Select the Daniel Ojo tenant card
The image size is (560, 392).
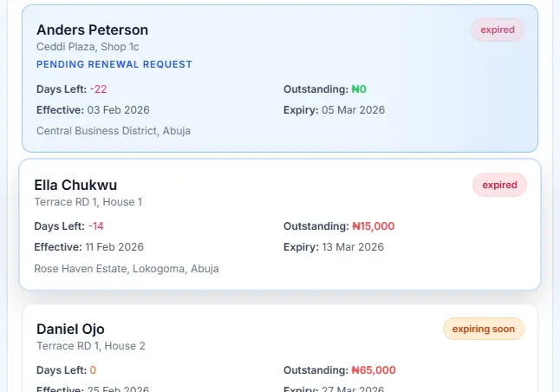pyautogui.click(x=279, y=347)
